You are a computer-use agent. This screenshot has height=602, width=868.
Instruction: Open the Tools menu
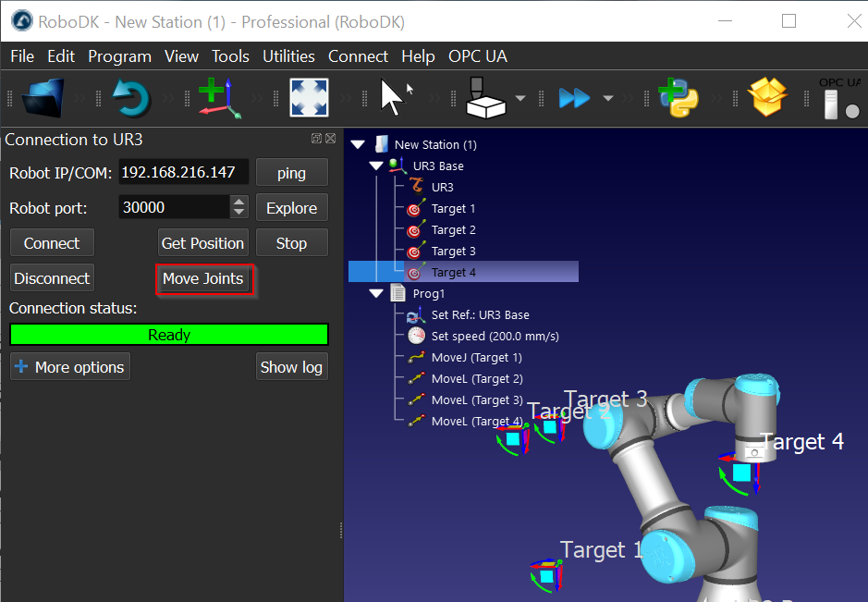click(x=230, y=56)
